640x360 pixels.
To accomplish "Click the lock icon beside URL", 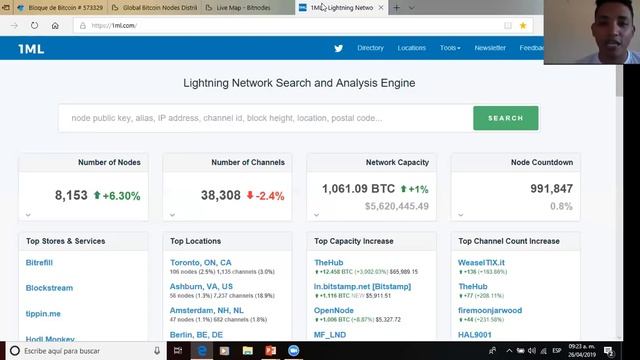I will pos(83,25).
